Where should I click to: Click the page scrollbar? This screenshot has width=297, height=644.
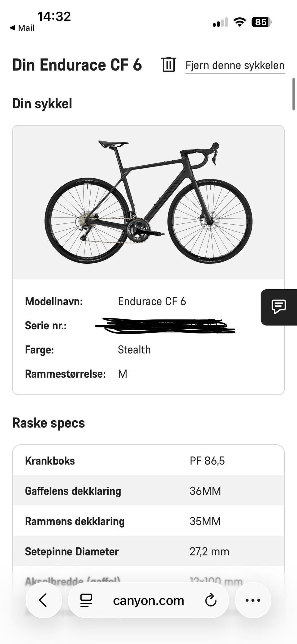point(293,94)
